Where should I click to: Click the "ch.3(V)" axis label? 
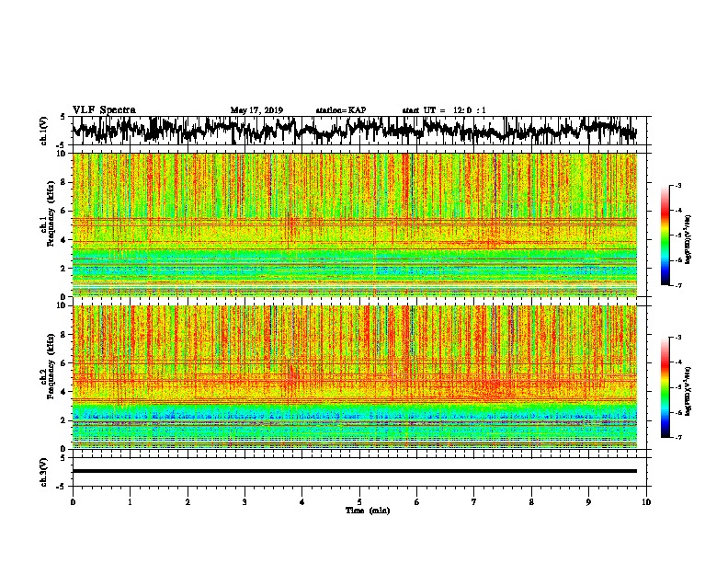click(x=44, y=473)
